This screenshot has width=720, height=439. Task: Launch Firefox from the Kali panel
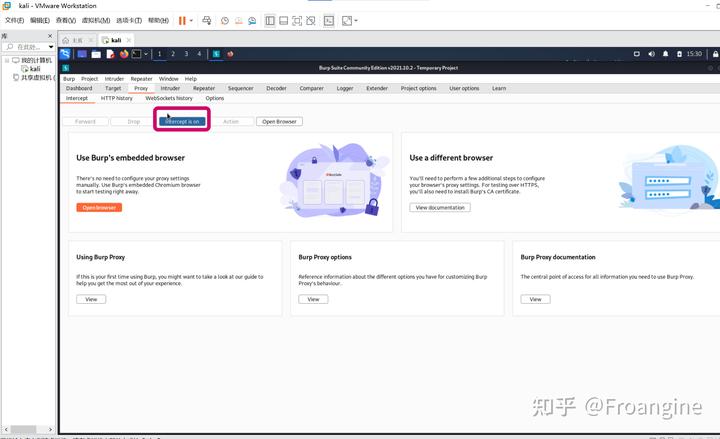pos(124,54)
